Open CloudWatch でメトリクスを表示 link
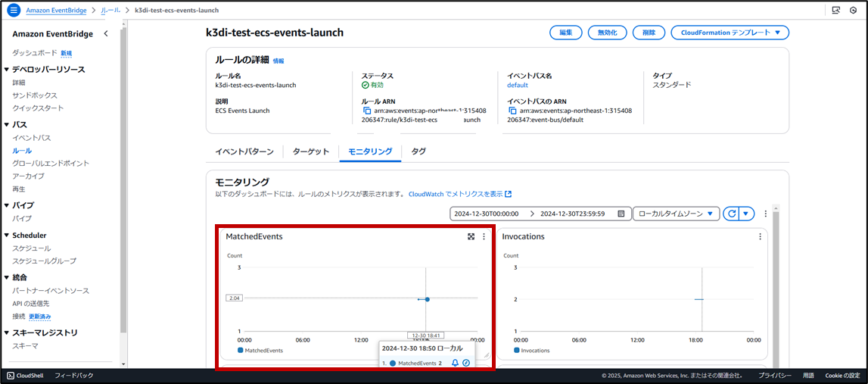 (x=456, y=195)
